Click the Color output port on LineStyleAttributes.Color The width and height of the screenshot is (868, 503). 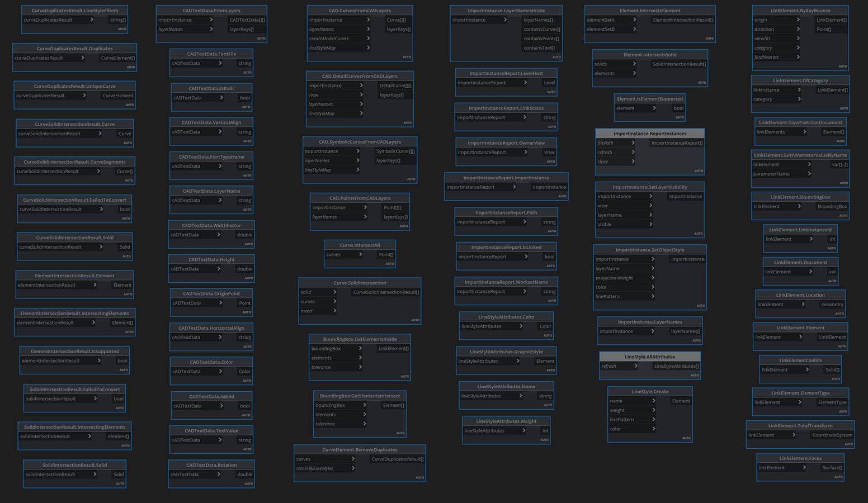click(545, 326)
